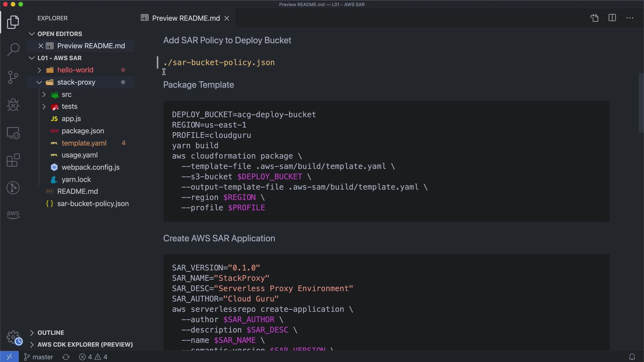Split the editor to the right

pos(612,18)
